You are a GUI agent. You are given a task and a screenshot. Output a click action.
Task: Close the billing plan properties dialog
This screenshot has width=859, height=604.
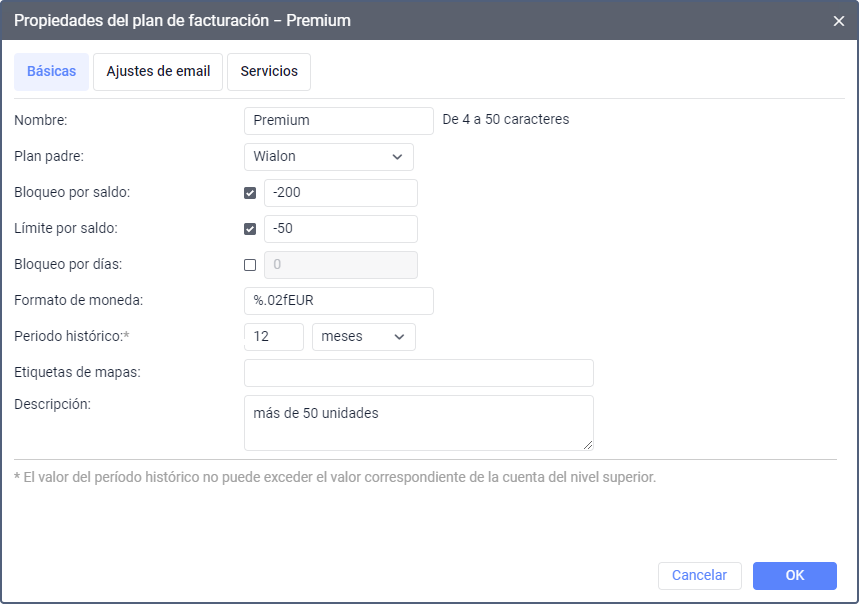point(838,21)
